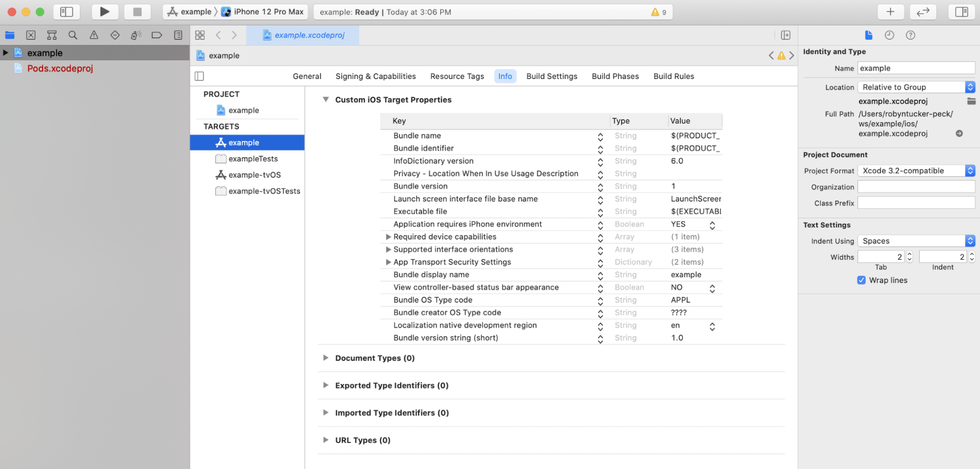
Task: Switch to Signing & Capabilities tab
Action: pyautogui.click(x=376, y=76)
